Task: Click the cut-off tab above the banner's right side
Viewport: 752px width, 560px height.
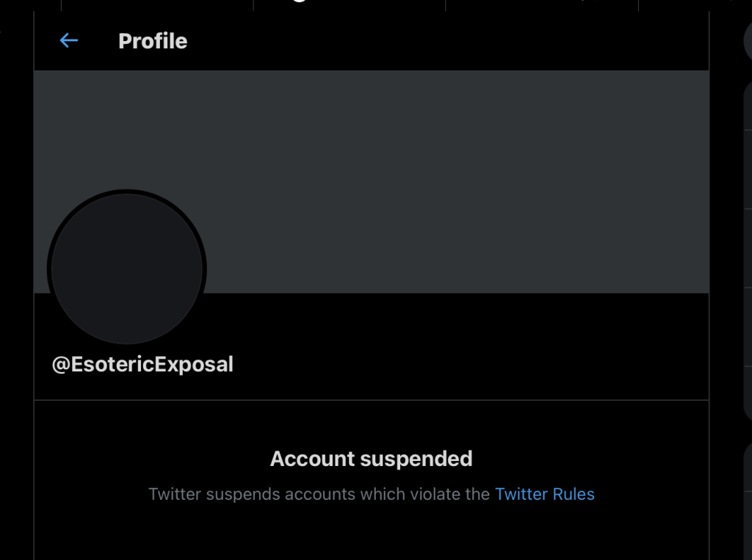Action: [x=542, y=4]
